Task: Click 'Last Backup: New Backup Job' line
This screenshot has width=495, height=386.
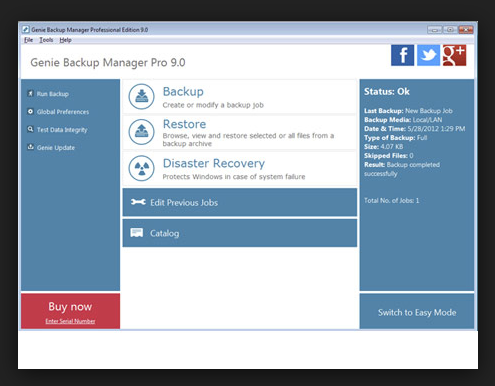Action: [408, 111]
